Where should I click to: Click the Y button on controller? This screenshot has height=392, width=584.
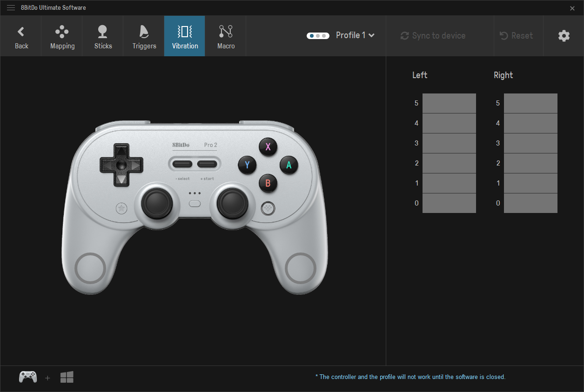point(248,165)
